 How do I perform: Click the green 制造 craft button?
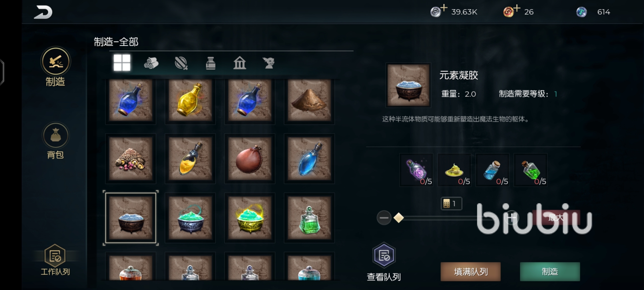point(550,272)
